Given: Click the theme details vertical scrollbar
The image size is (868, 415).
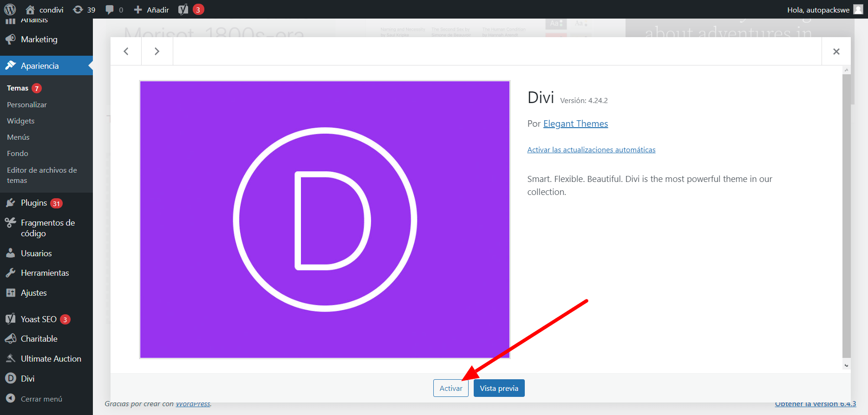Looking at the screenshot, I should tap(847, 216).
